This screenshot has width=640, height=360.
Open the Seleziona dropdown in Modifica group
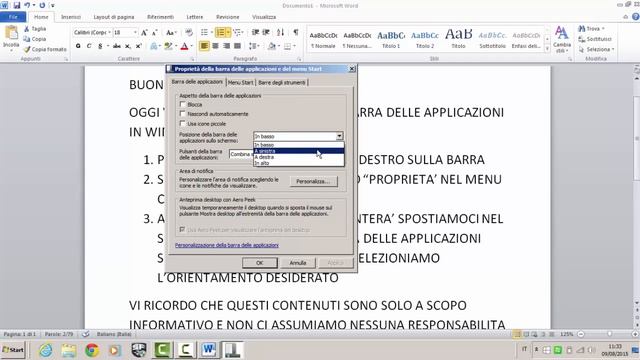coord(596,49)
